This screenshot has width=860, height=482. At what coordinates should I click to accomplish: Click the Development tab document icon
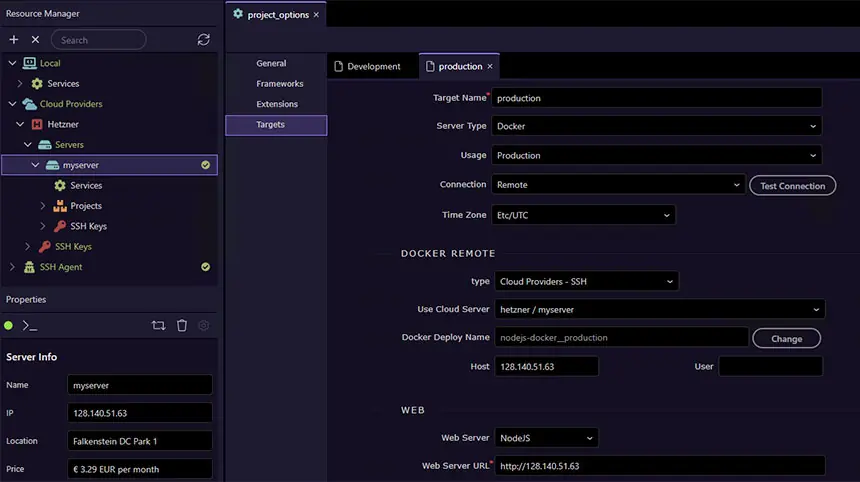click(x=338, y=66)
